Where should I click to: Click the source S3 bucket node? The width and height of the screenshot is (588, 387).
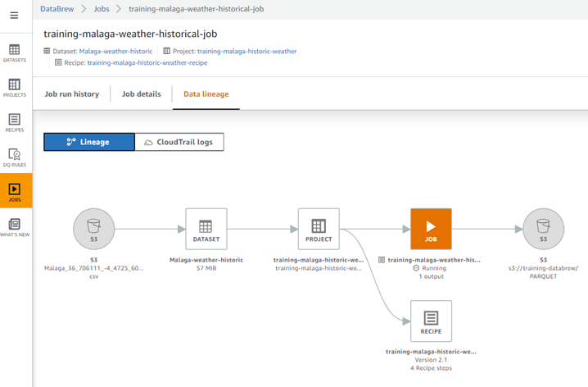[93, 229]
